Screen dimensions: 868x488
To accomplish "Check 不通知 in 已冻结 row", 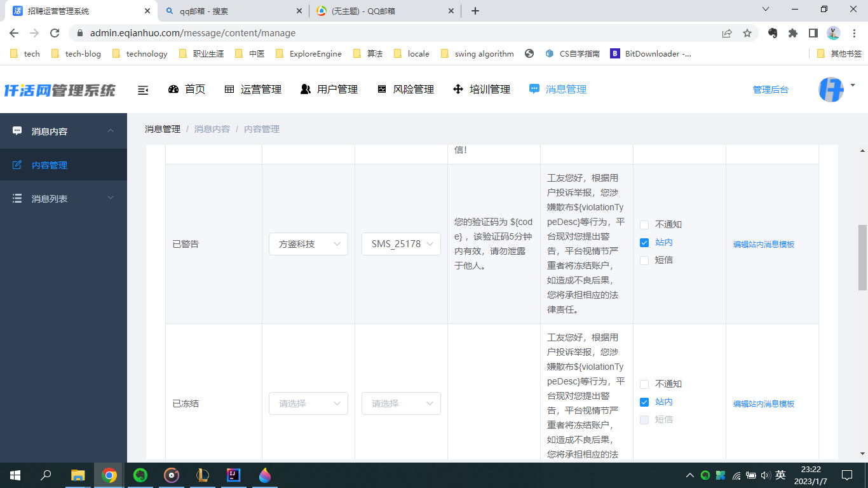I will [x=644, y=384].
